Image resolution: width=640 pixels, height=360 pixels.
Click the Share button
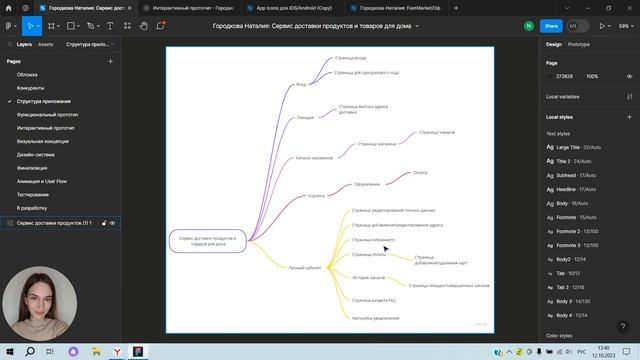[x=551, y=26]
